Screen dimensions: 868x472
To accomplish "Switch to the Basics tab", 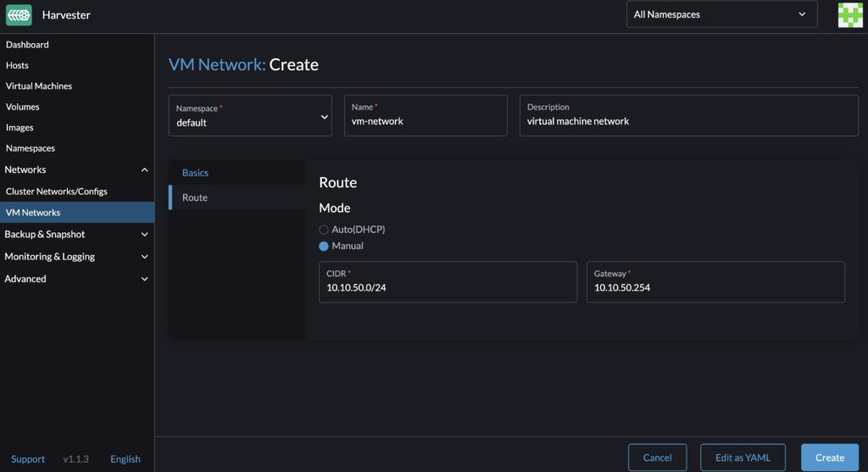I will point(195,173).
